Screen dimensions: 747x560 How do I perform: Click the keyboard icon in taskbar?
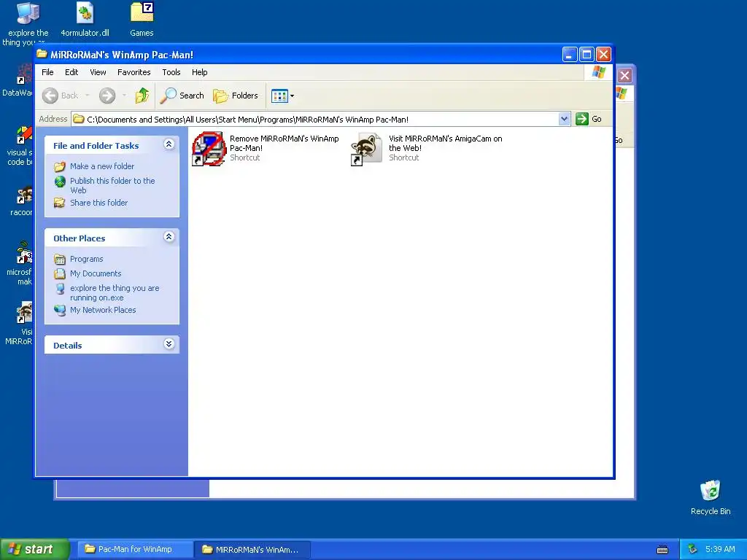tap(662, 550)
